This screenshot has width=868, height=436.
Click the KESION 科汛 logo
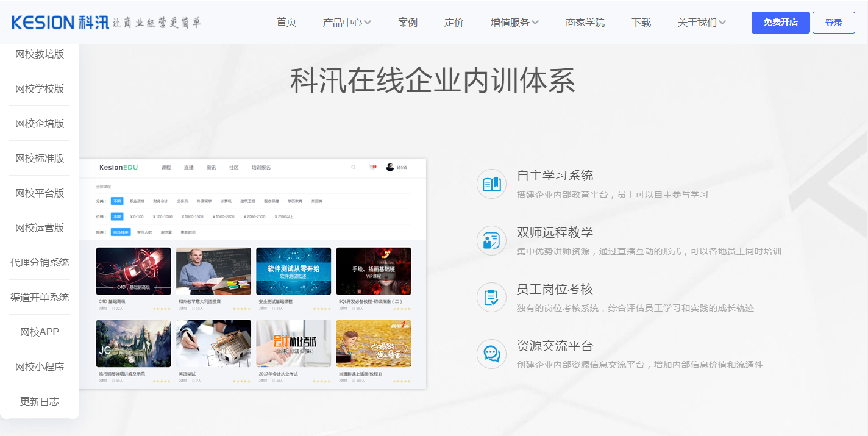point(60,23)
